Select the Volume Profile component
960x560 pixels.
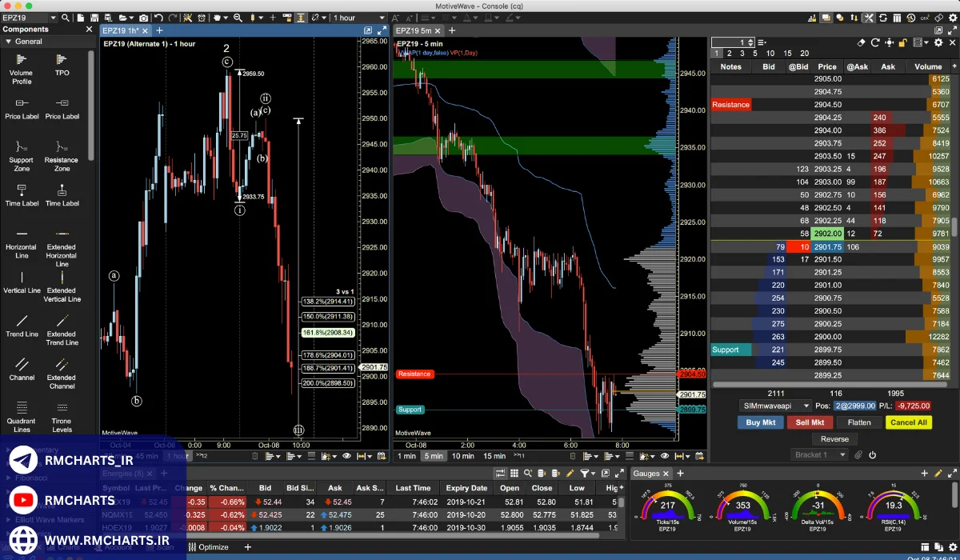point(22,68)
